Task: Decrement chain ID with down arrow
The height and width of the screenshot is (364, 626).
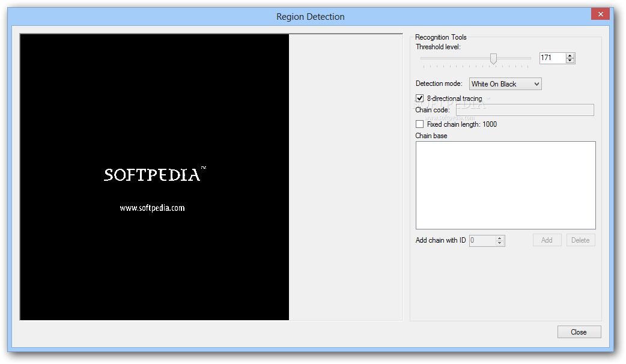Action: [x=500, y=243]
